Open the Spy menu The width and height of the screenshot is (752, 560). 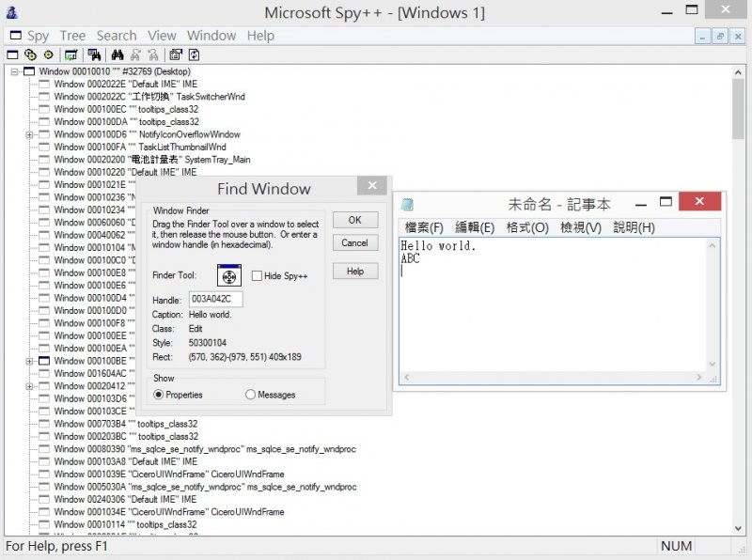(x=38, y=36)
